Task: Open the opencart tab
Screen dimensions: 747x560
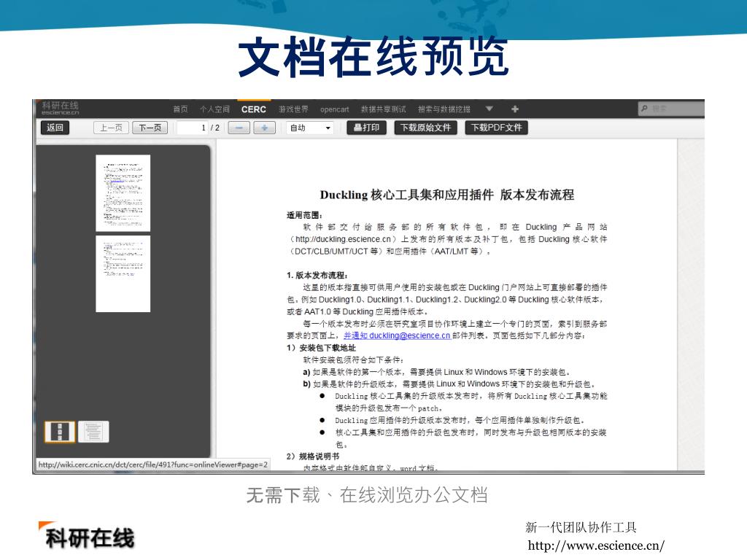Action: pos(334,109)
